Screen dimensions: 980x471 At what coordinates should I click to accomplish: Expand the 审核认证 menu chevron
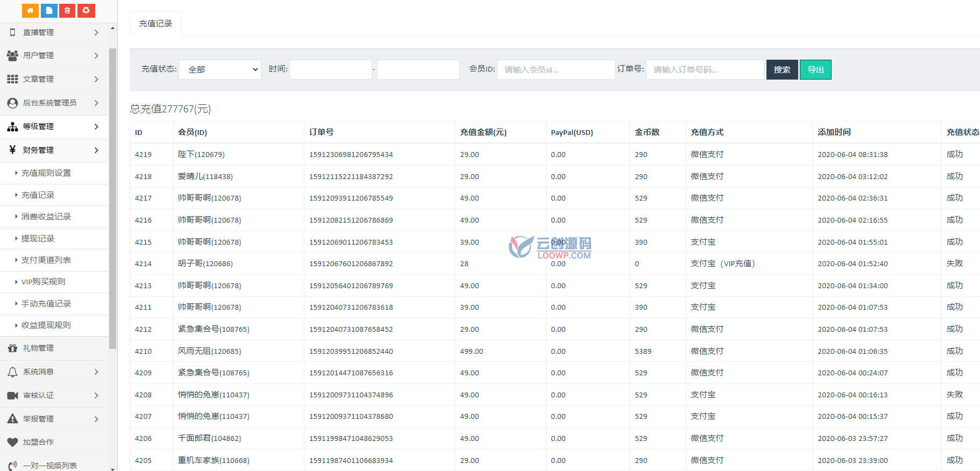96,395
